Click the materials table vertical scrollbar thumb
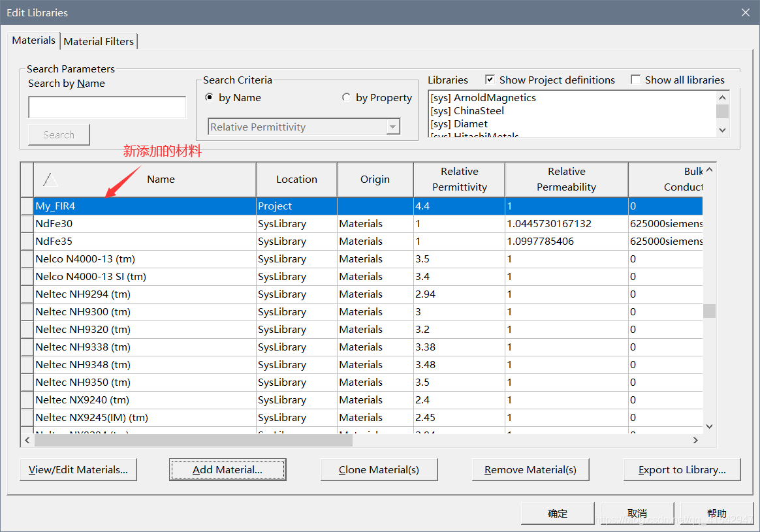The image size is (760, 532). point(709,311)
